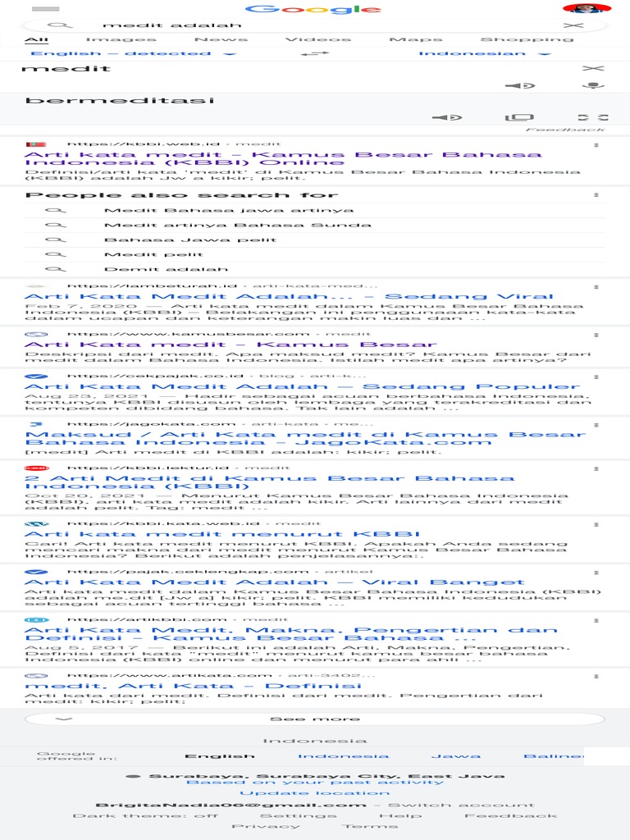
Task: Click 'Based on your past activity' link
Action: (x=315, y=782)
